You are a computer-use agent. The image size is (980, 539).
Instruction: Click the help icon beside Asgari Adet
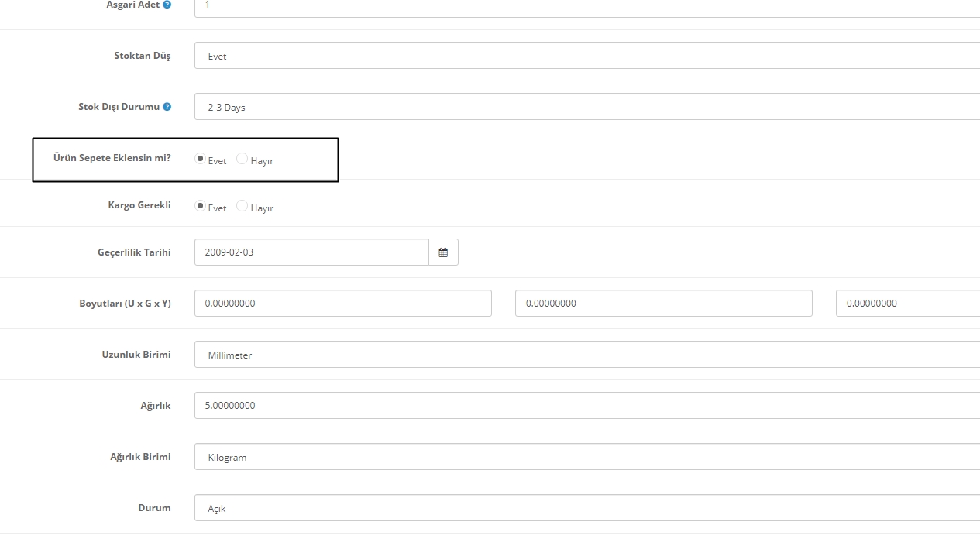pos(167,5)
